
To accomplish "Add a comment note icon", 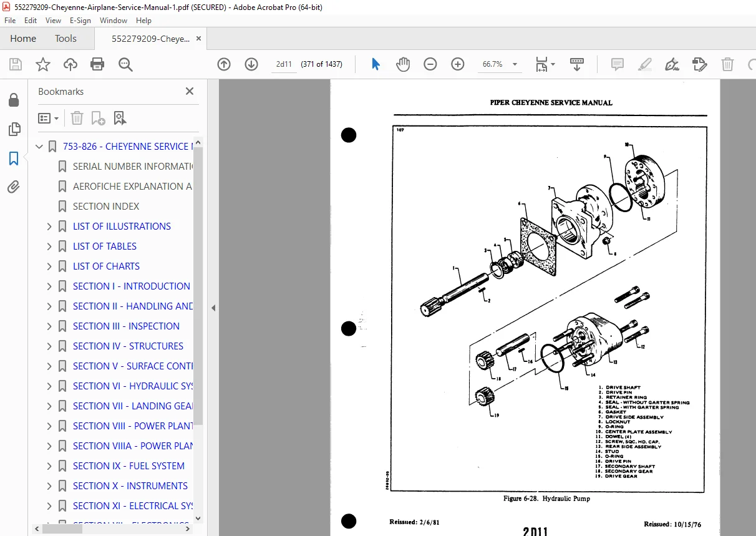I will tap(618, 64).
